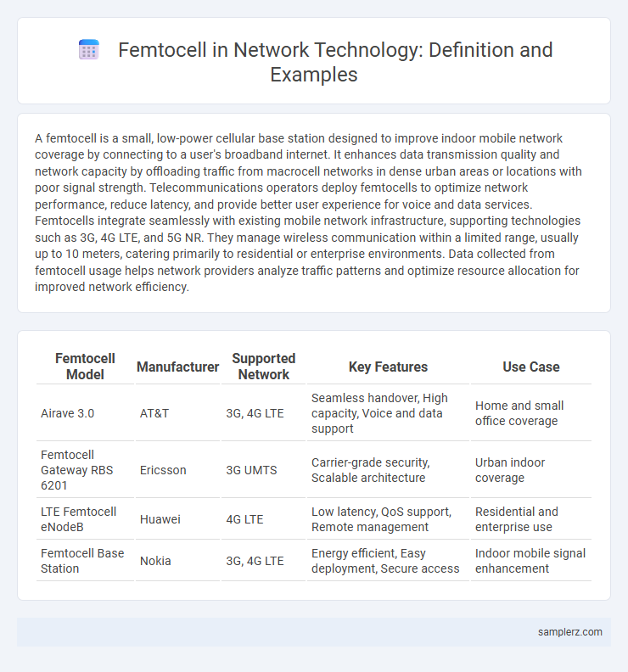Click the 'Manufacturer' column header
The width and height of the screenshot is (628, 672).
click(x=177, y=367)
